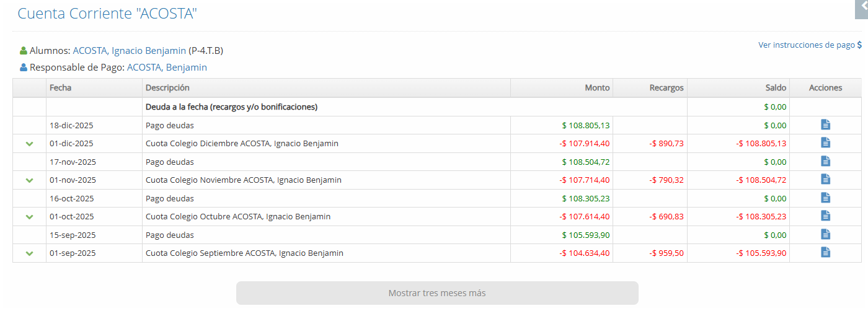Click the "Mostrar tres meses más" button
This screenshot has height=311, width=868.
pyautogui.click(x=436, y=293)
